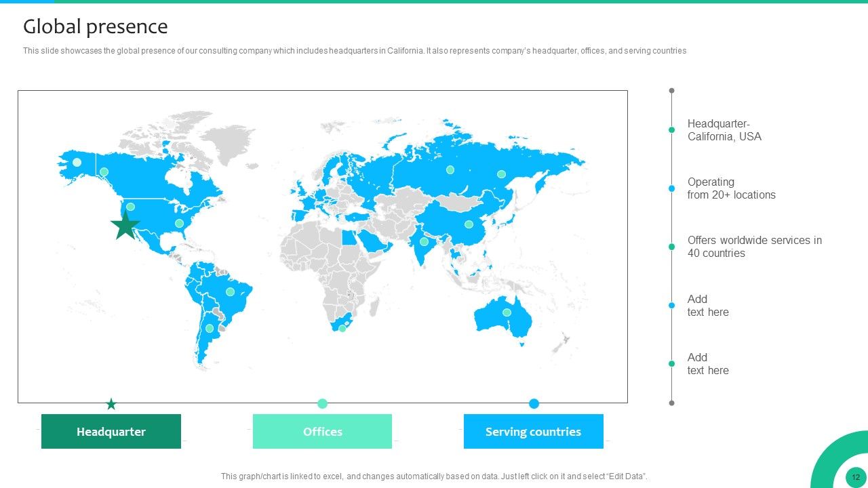Select the slide description below the title
Screen dimensions: 868x488
coord(355,51)
